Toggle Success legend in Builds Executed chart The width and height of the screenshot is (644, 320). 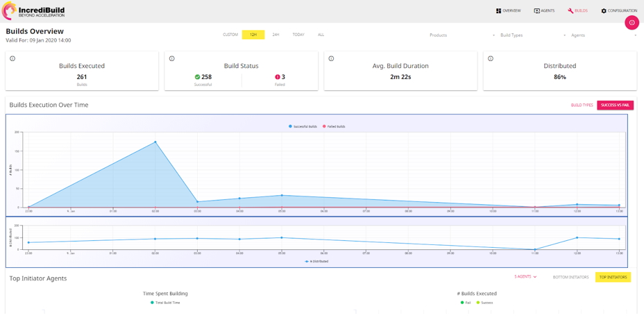(x=484, y=303)
